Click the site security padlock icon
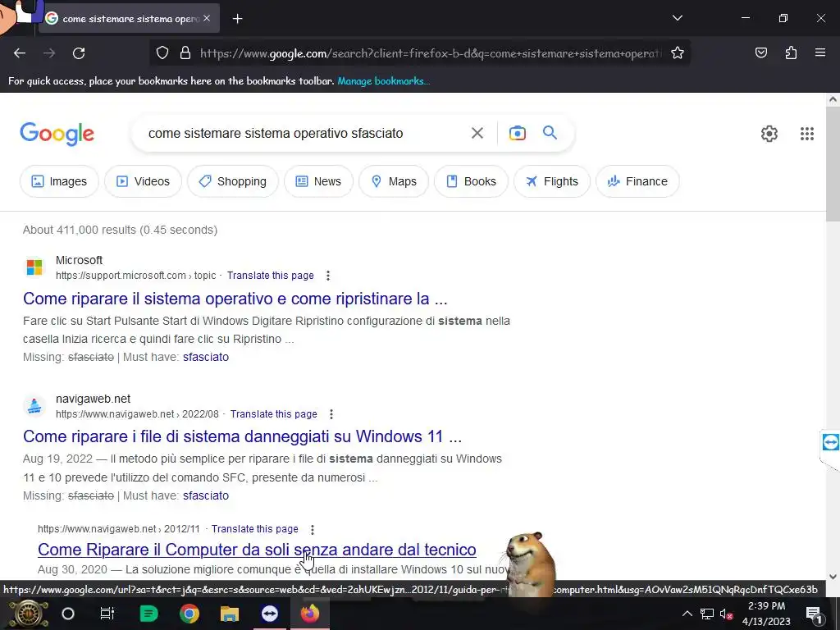840x630 pixels. point(185,52)
